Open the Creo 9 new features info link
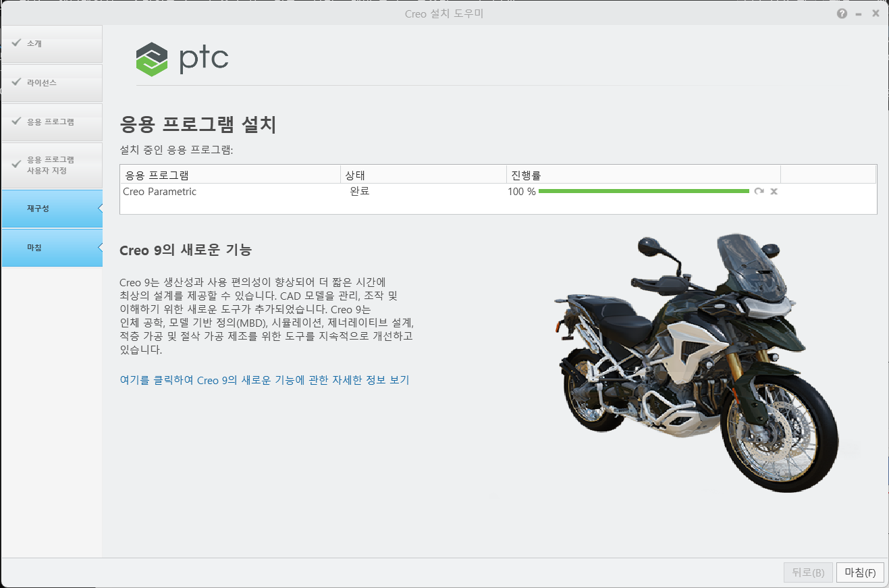Image resolution: width=889 pixels, height=588 pixels. [x=265, y=380]
